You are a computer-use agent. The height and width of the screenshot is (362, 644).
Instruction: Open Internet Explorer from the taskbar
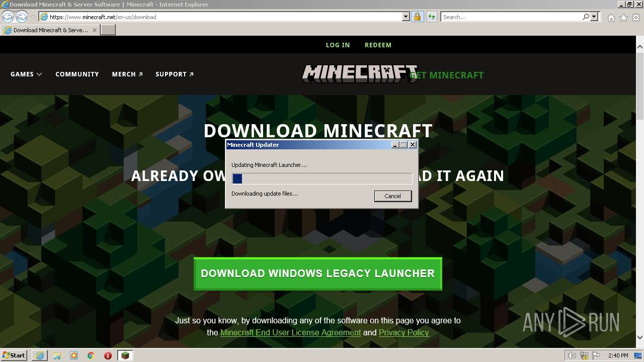point(40,355)
